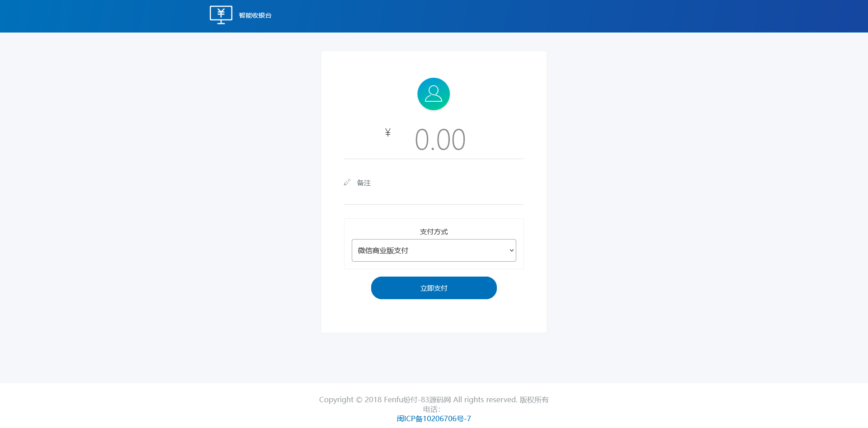
Task: Open the 微信商业版支付 payment method dropdown
Action: [x=434, y=250]
